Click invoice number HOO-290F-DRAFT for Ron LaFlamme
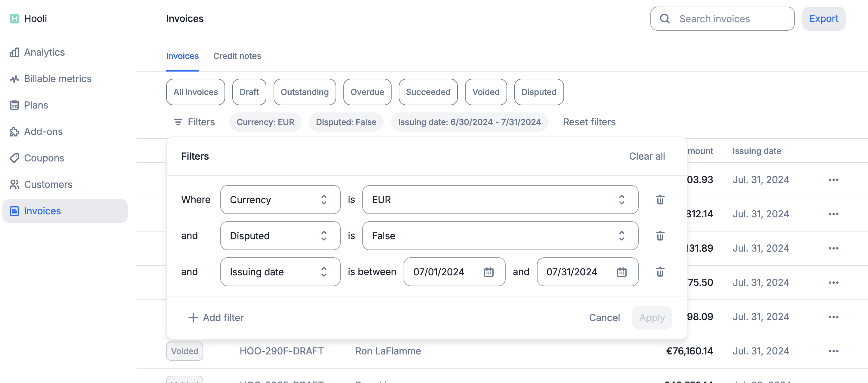The width and height of the screenshot is (868, 383). 281,351
